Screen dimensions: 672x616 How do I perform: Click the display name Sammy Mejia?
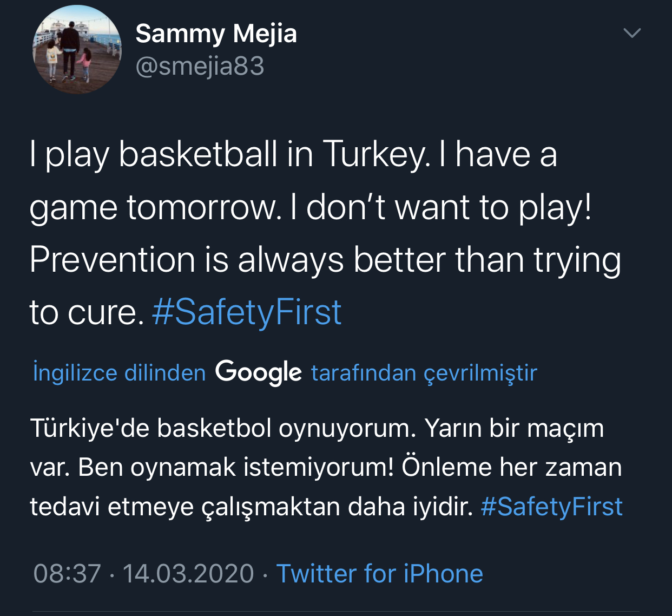(x=216, y=34)
